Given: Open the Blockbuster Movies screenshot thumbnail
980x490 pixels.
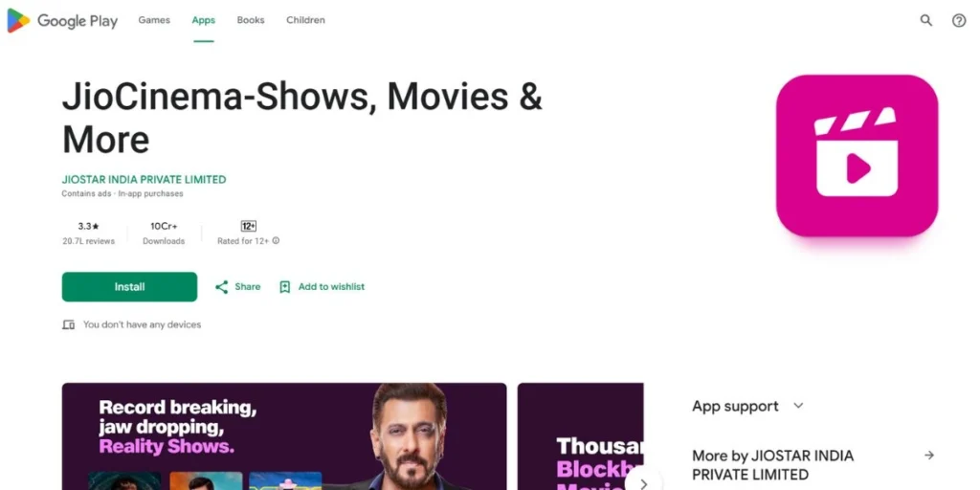Looking at the screenshot, I should (x=581, y=436).
